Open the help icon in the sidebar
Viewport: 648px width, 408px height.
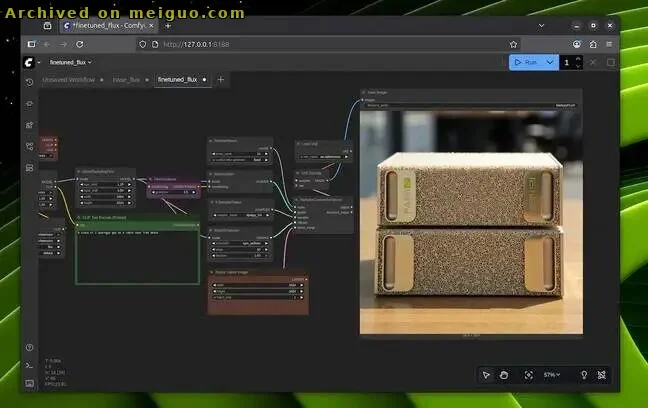[x=30, y=347]
